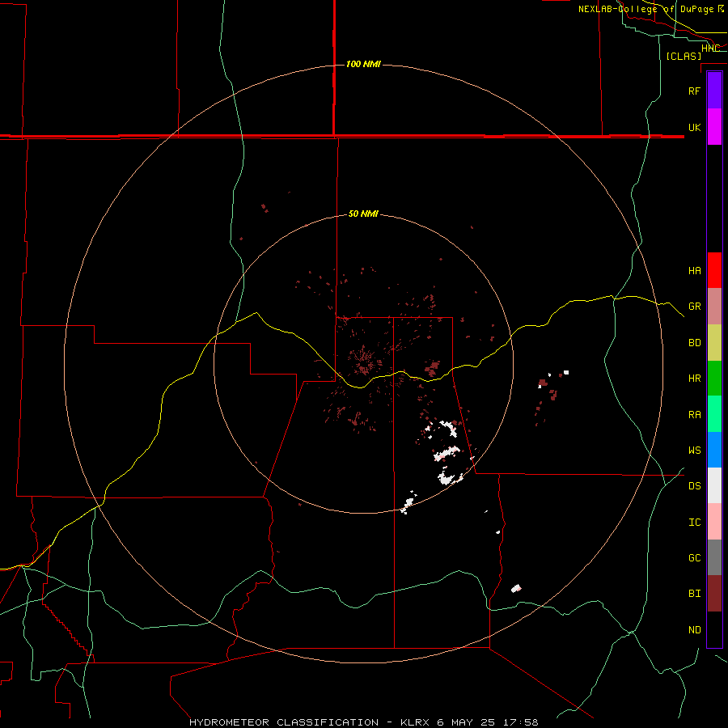
Task: Click the UK legend label
Action: pos(694,127)
